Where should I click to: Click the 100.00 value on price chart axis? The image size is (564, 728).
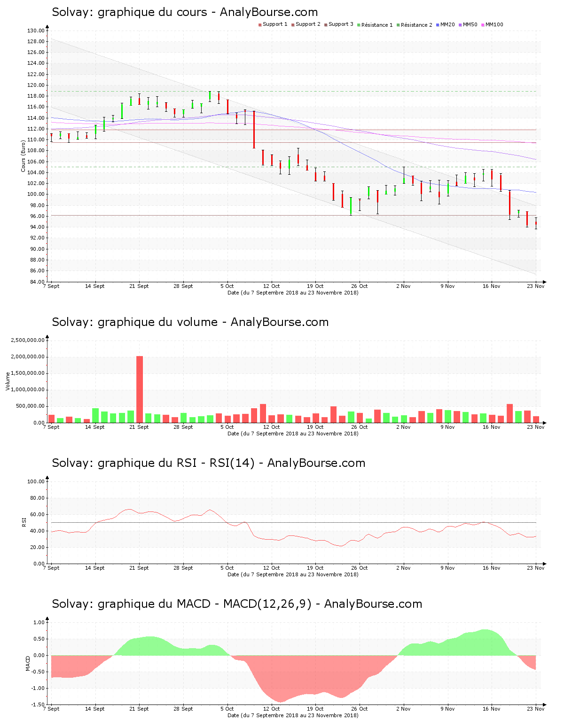pyautogui.click(x=36, y=194)
